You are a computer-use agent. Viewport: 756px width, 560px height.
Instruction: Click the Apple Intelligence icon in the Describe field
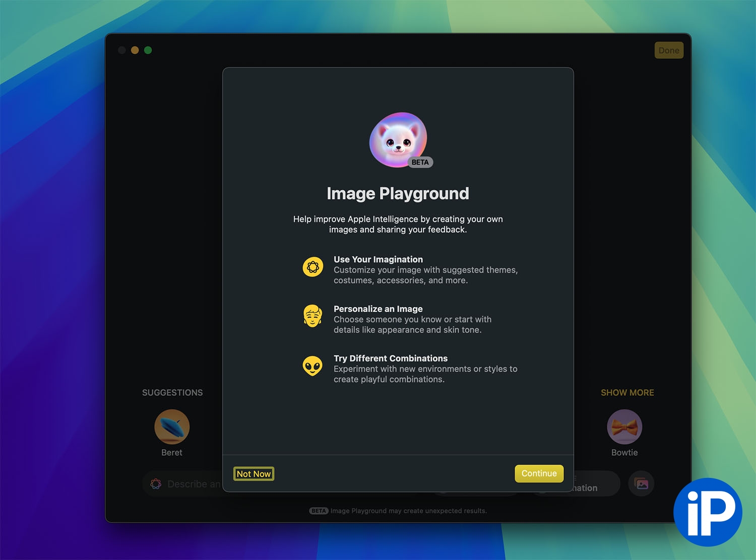tap(156, 484)
